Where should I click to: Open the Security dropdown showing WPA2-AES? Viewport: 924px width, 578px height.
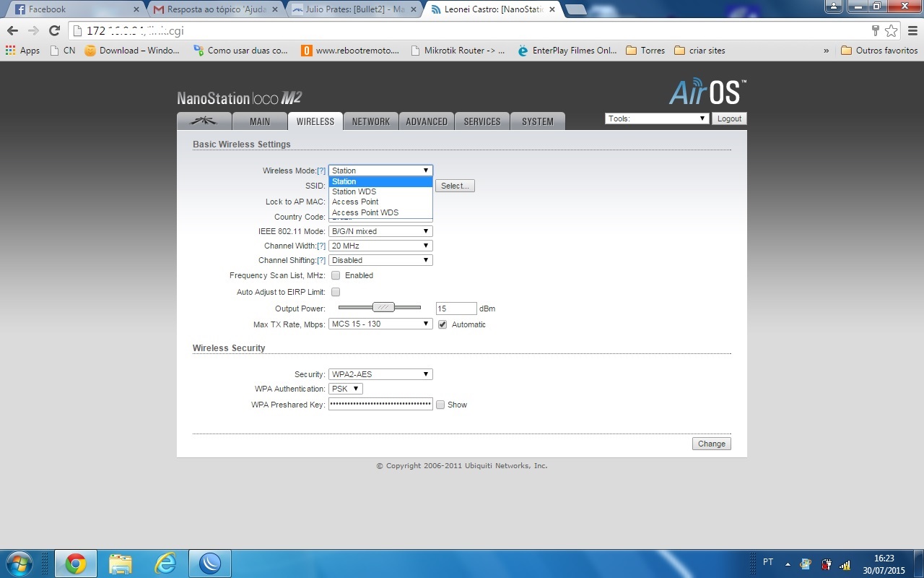[x=380, y=374]
